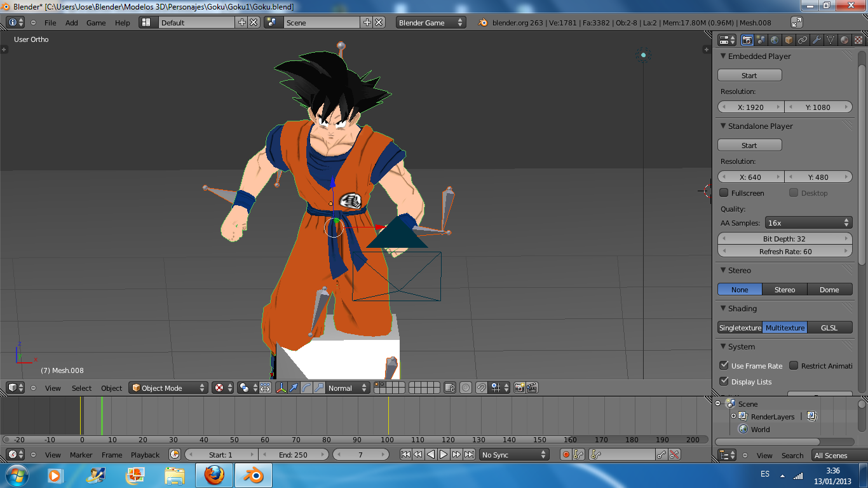Click Start under Standalone Player

point(749,146)
